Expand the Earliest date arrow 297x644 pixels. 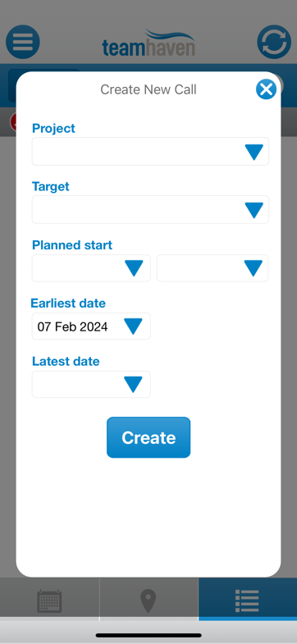133,327
